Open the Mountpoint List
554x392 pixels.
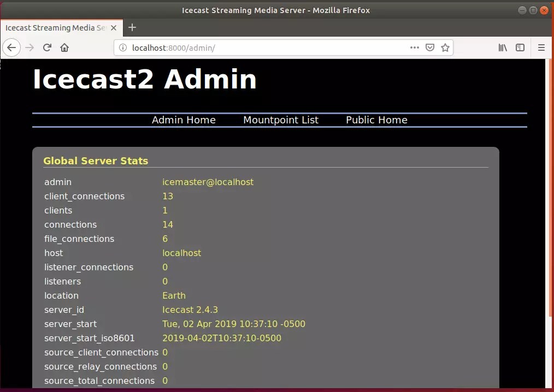point(281,120)
